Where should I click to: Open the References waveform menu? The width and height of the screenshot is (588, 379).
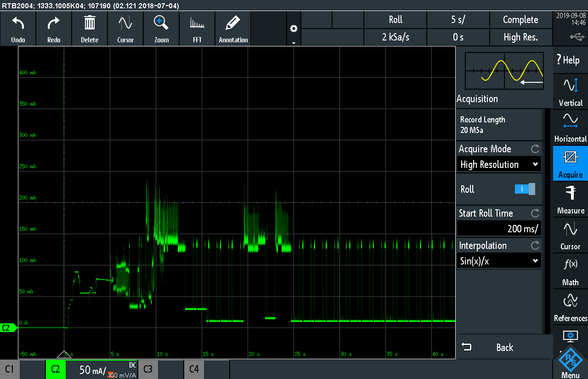pyautogui.click(x=570, y=307)
